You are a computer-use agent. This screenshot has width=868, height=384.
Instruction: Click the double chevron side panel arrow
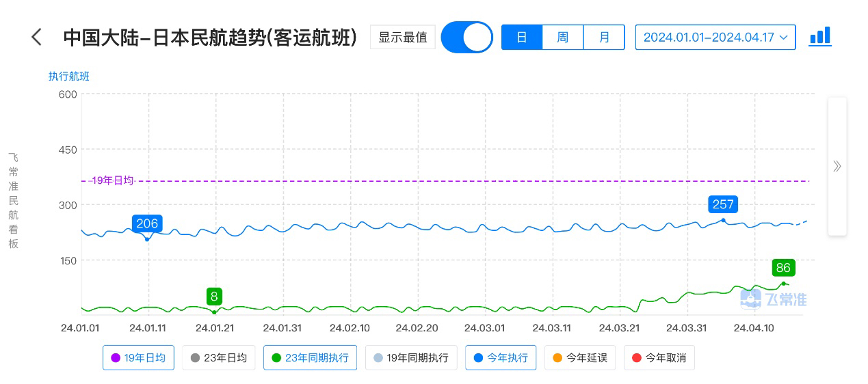click(x=837, y=166)
